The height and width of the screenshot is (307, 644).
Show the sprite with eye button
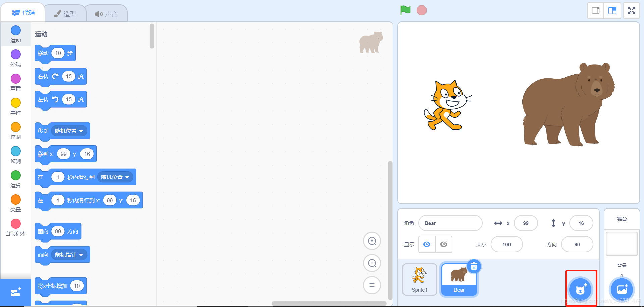pyautogui.click(x=427, y=244)
